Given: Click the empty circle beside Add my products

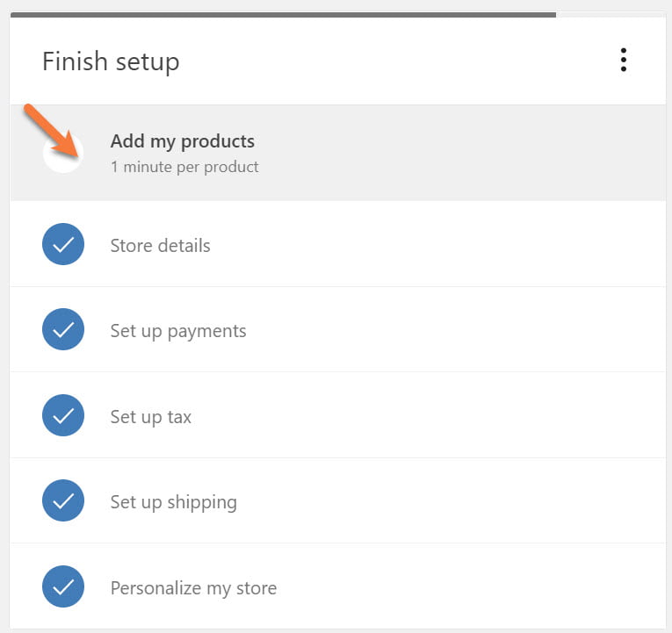Looking at the screenshot, I should (67, 158).
